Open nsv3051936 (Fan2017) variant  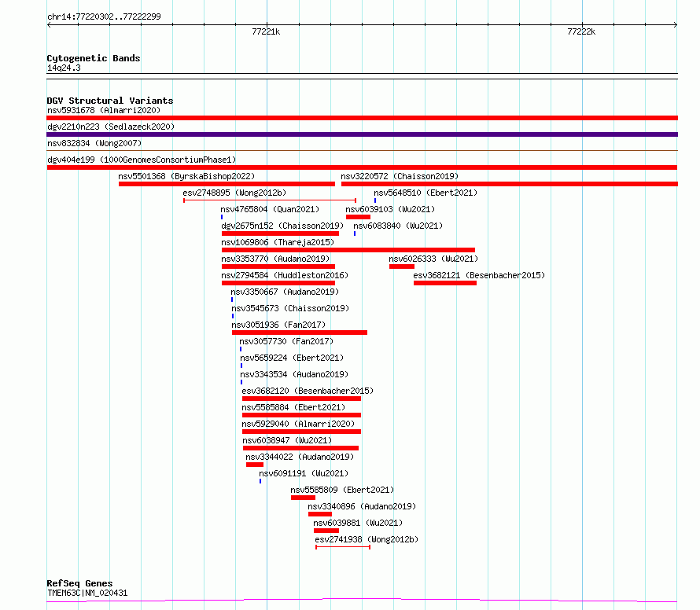(278, 325)
